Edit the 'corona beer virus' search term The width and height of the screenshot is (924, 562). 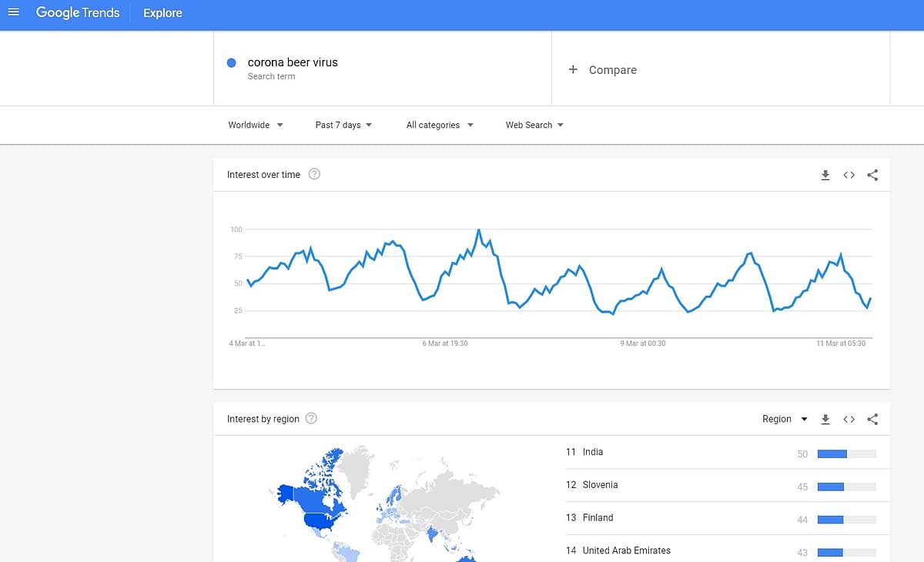pos(293,62)
